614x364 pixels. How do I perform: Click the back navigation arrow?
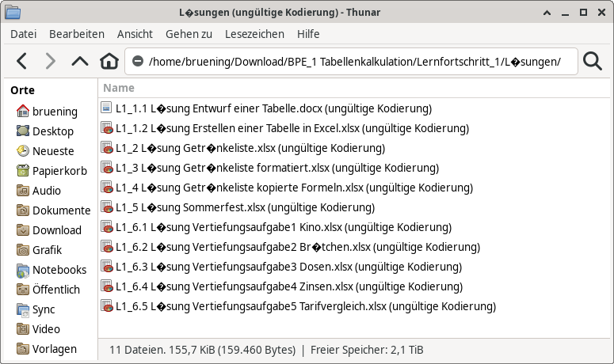tap(22, 61)
